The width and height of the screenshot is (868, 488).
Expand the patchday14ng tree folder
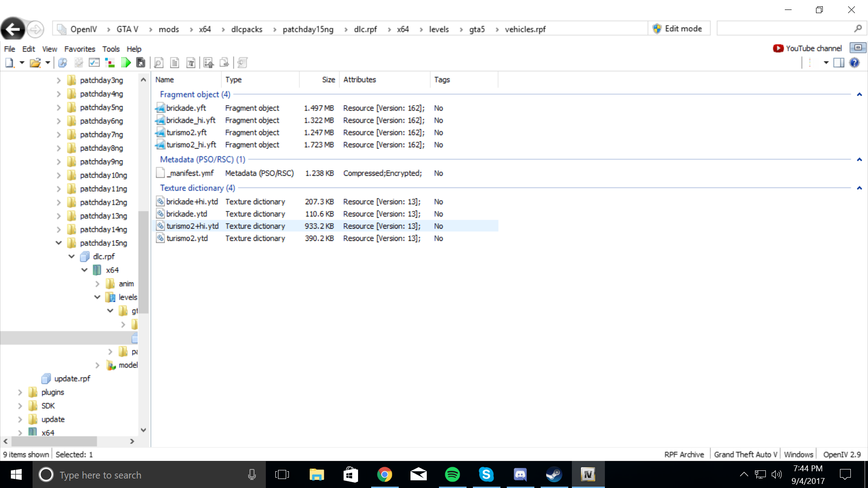tap(59, 230)
